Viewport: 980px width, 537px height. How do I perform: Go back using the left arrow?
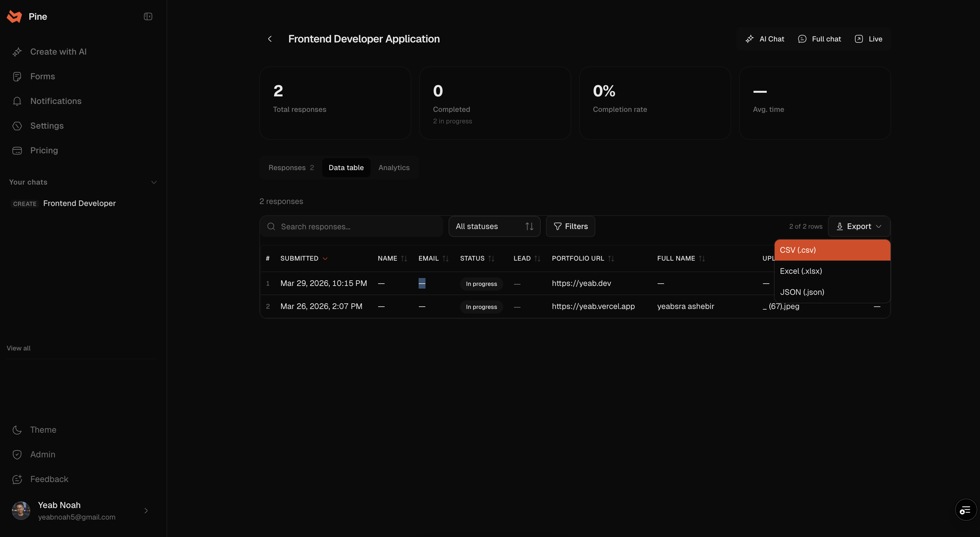pyautogui.click(x=270, y=39)
